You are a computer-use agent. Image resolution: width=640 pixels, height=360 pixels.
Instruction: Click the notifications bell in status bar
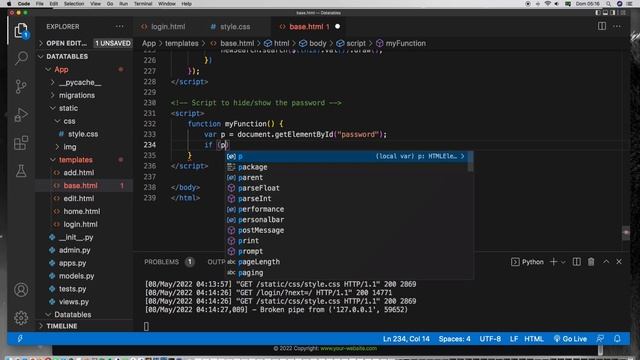coord(617,339)
